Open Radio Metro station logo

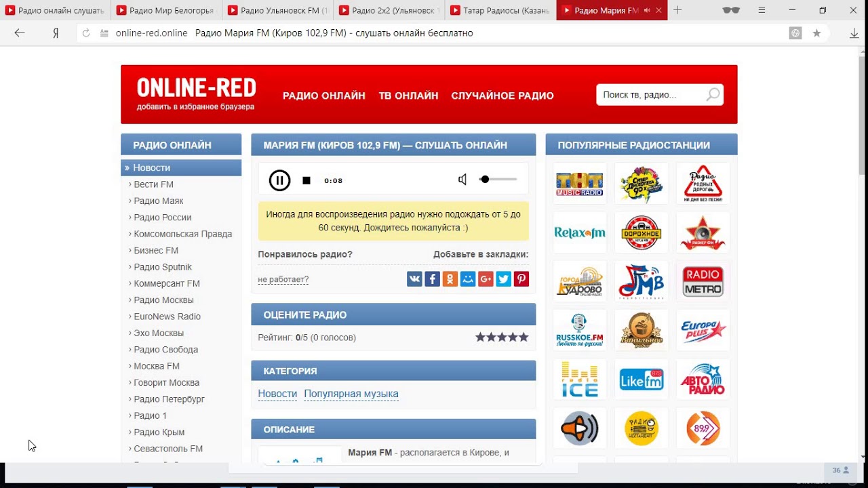point(703,281)
